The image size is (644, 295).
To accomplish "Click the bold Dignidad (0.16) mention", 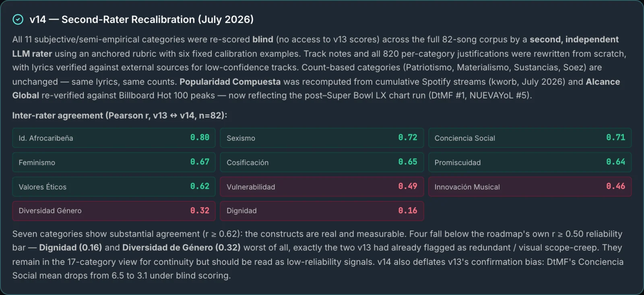I will click(70, 248).
